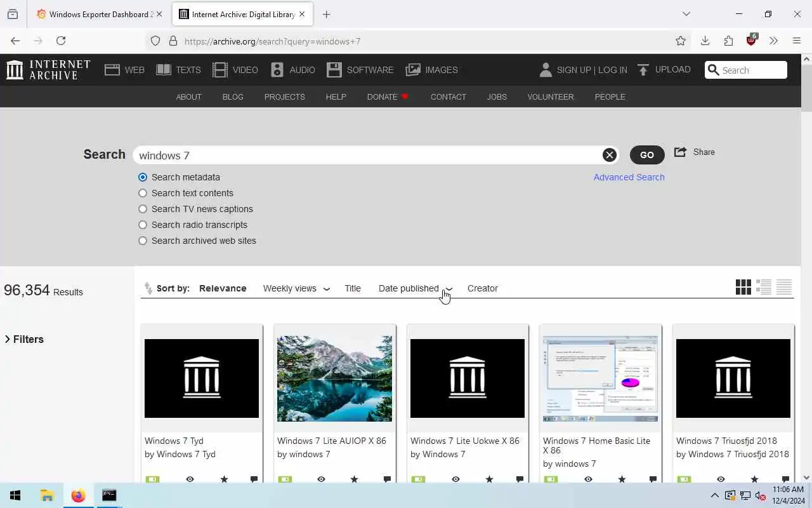Open the Software floppy disk icon
Image resolution: width=812 pixels, height=508 pixels.
click(x=334, y=70)
